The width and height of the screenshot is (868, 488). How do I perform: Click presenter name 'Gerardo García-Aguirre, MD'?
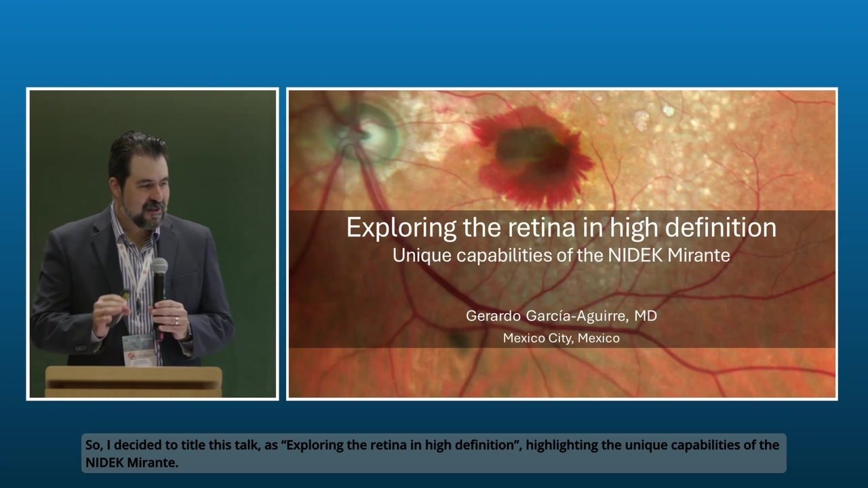561,316
